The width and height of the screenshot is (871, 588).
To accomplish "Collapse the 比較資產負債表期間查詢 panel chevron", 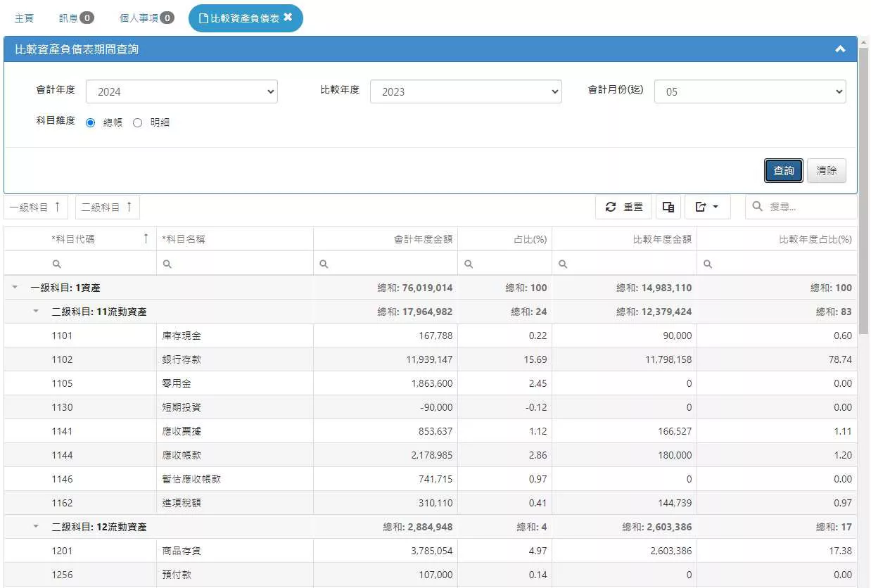I will [840, 49].
